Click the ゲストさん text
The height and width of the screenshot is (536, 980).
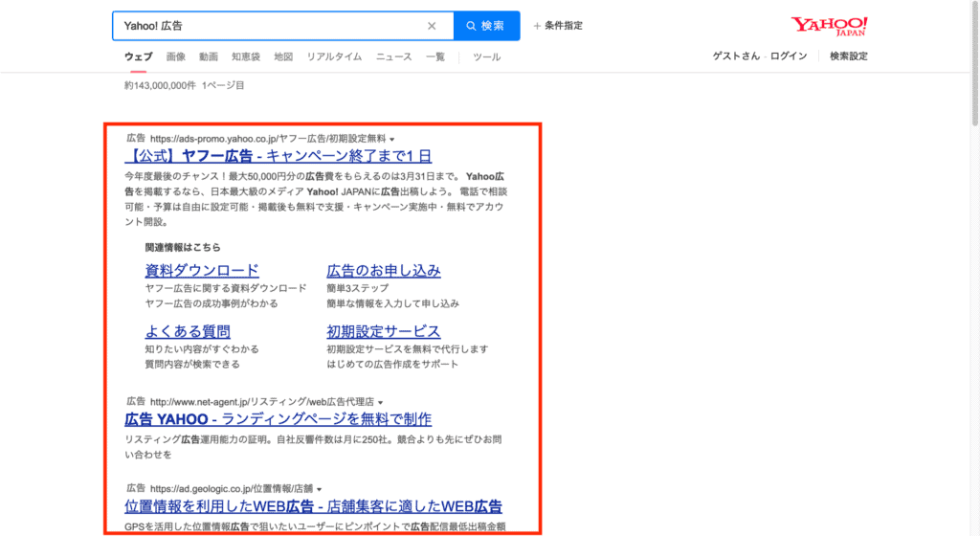(736, 56)
